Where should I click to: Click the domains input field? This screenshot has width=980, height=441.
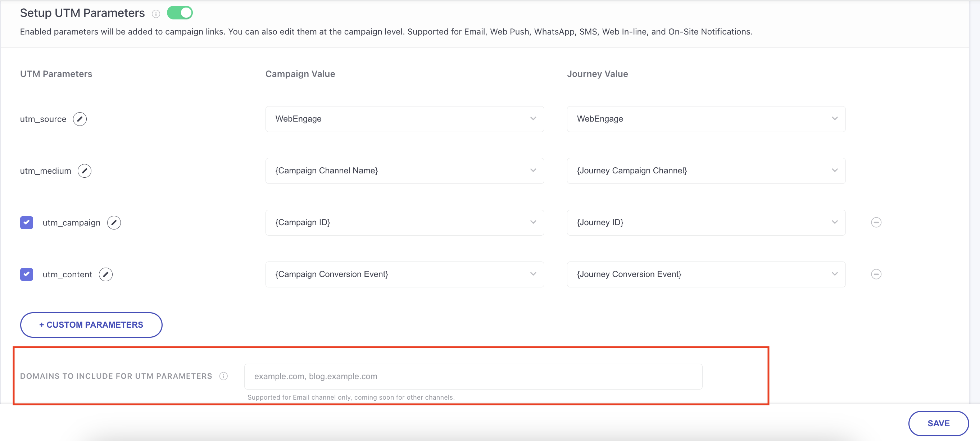click(472, 376)
